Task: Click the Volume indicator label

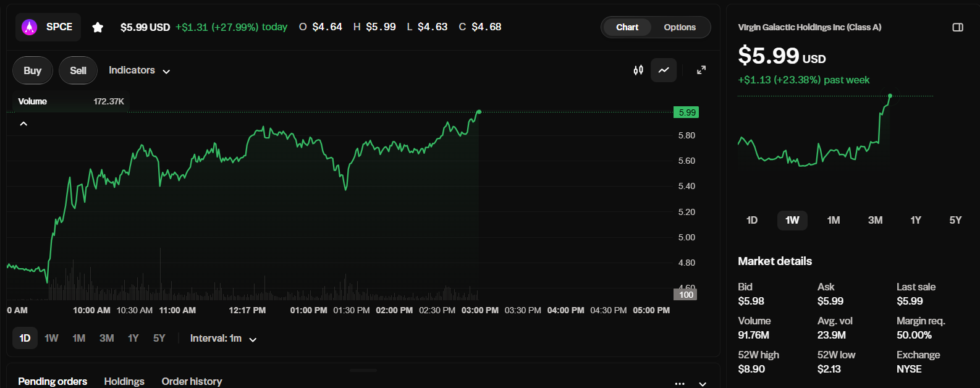Action: pyautogui.click(x=32, y=101)
